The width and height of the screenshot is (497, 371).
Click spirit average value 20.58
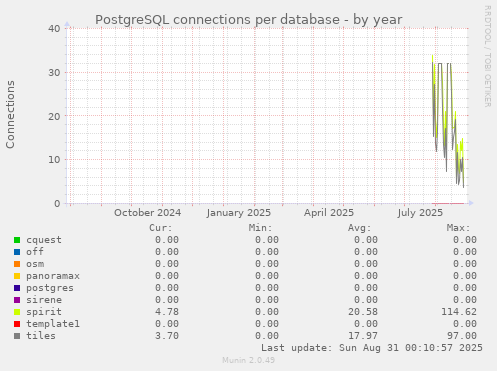pyautogui.click(x=363, y=312)
